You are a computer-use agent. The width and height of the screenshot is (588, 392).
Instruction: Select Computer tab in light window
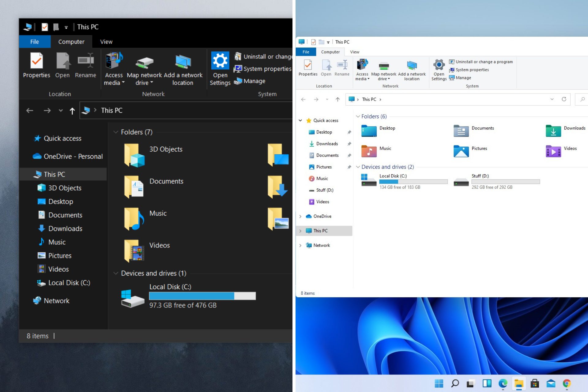click(330, 52)
